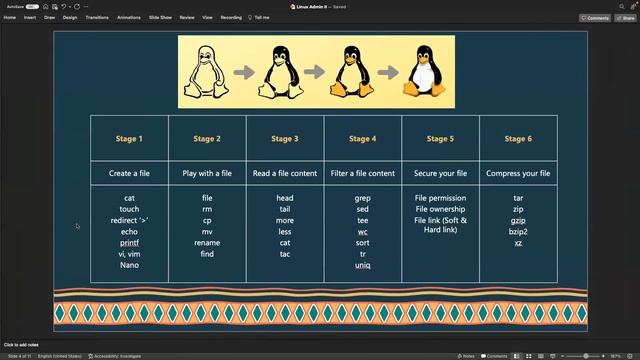Image resolution: width=640 pixels, height=360 pixels.
Task: Open the Transitions ribbon tab
Action: click(97, 18)
